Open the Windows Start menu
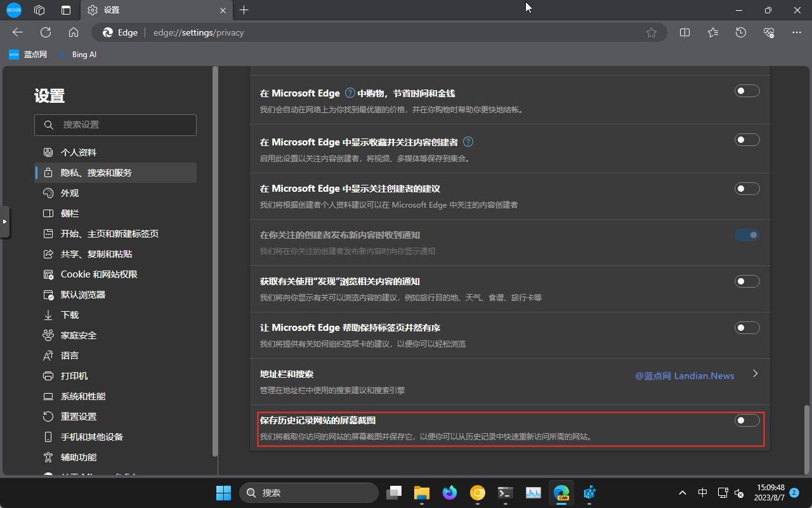 pyautogui.click(x=223, y=492)
